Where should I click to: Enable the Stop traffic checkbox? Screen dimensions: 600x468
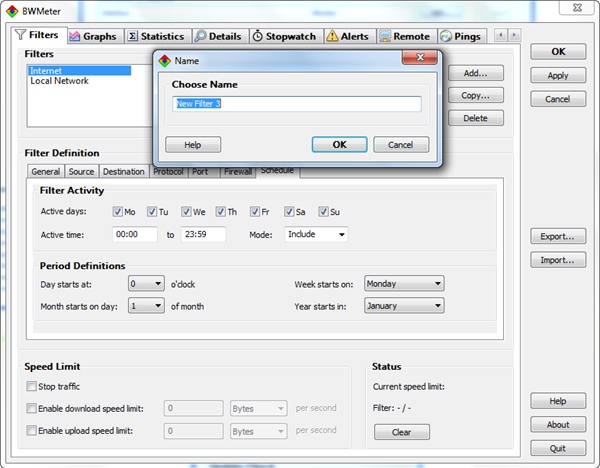32,386
